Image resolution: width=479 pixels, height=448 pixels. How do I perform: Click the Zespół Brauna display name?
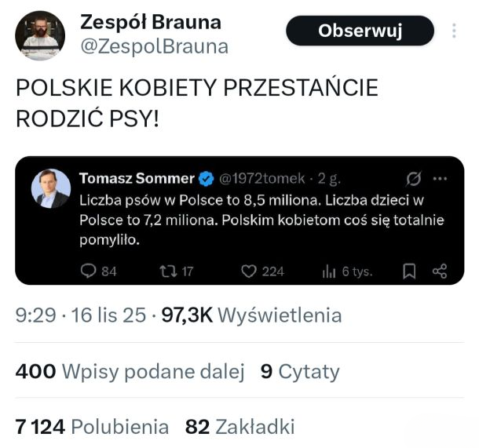pos(151,22)
